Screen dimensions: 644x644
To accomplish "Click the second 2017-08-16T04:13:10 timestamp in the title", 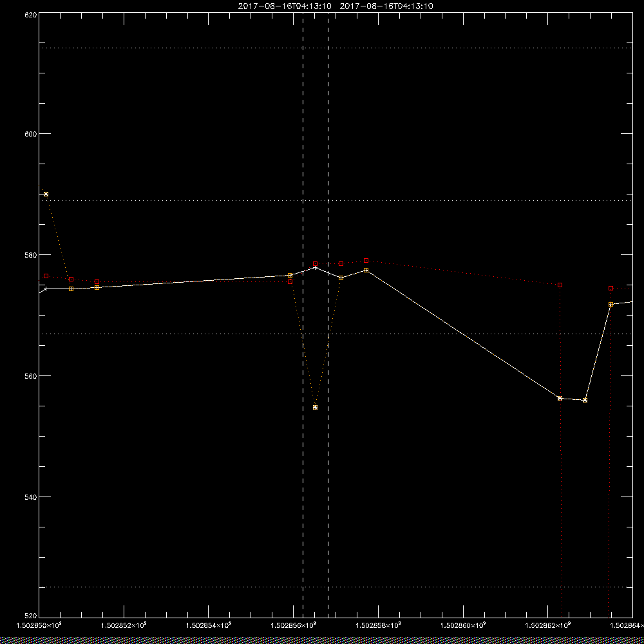I will (x=386, y=6).
